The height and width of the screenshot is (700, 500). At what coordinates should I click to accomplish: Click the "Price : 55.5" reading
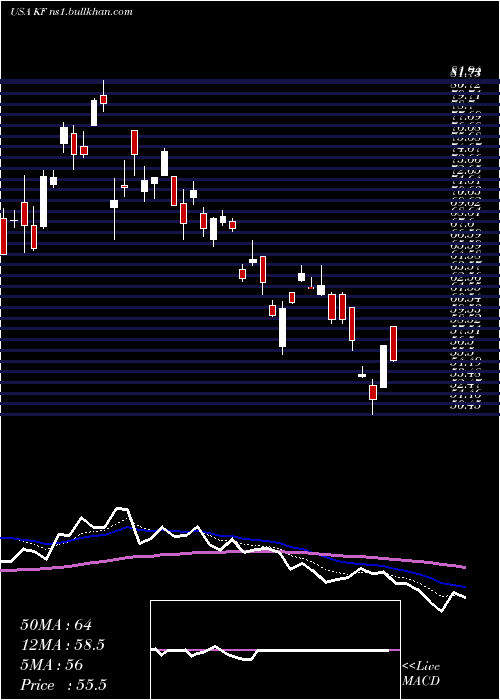(x=64, y=685)
